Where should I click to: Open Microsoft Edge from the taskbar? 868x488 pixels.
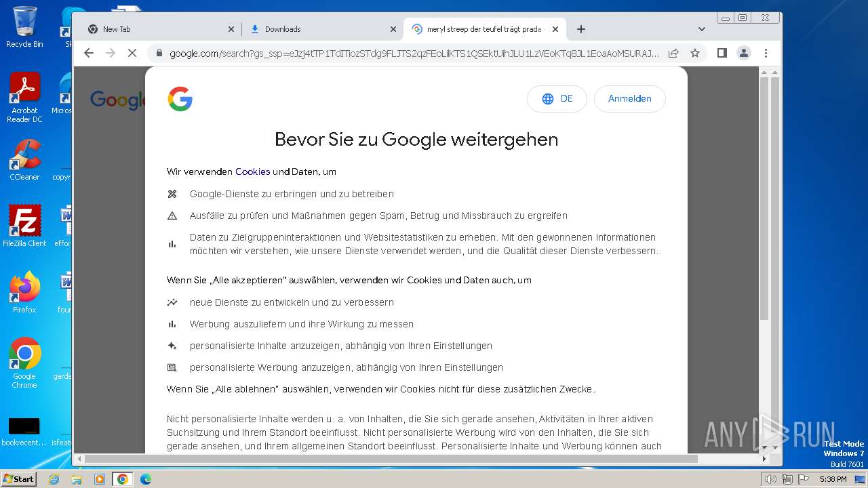[146, 479]
